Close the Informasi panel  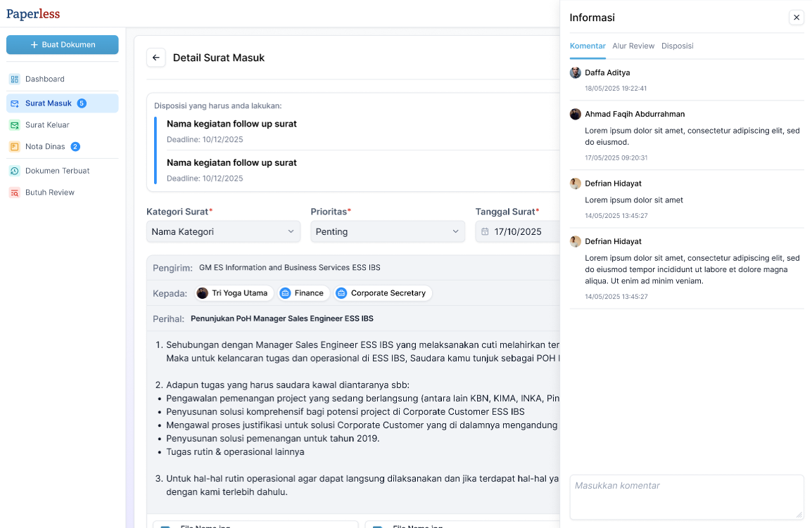pyautogui.click(x=796, y=18)
